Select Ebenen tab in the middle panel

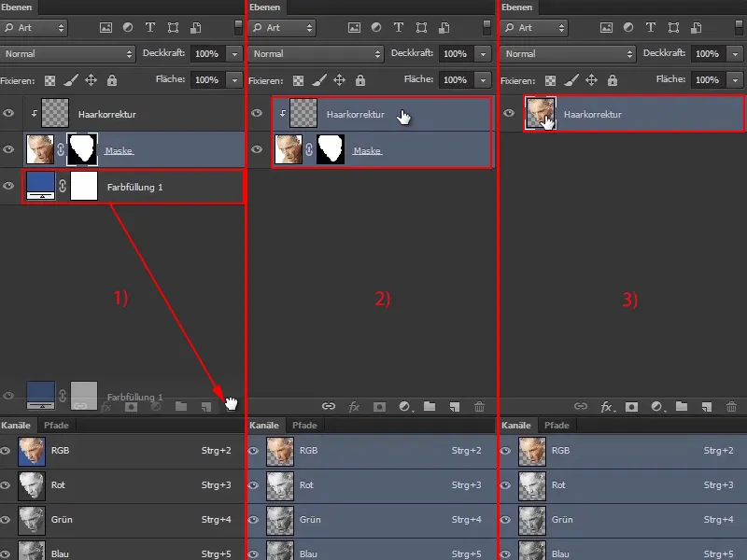coord(265,7)
